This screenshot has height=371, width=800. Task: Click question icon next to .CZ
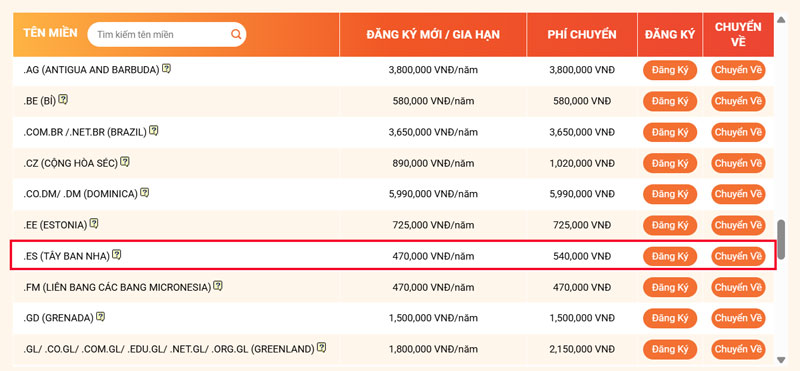tap(125, 162)
